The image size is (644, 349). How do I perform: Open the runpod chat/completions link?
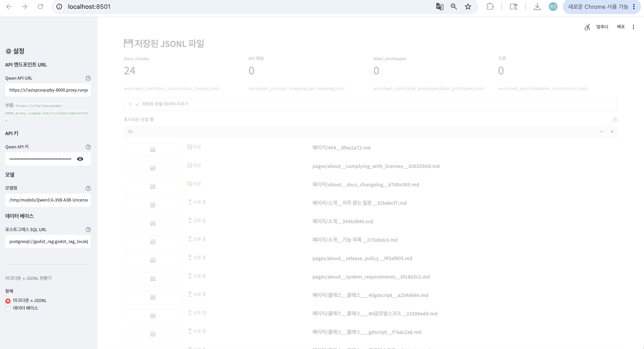click(x=47, y=113)
